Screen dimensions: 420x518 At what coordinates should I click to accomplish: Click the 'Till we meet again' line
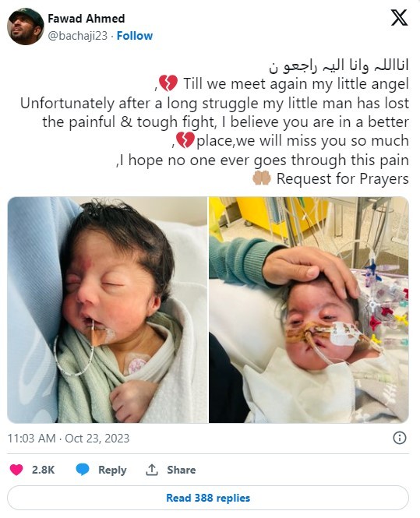(296, 84)
